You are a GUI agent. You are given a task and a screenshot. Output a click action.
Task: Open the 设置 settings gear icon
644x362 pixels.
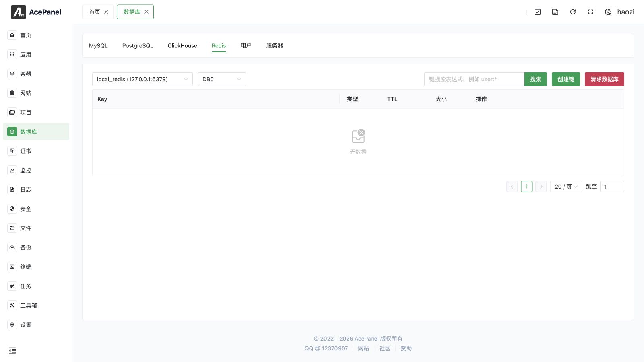12,325
